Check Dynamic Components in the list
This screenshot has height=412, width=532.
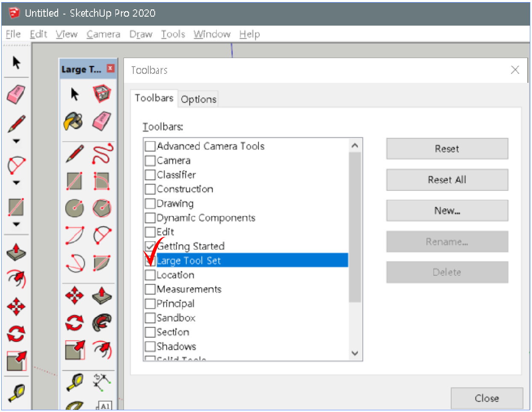pyautogui.click(x=150, y=218)
